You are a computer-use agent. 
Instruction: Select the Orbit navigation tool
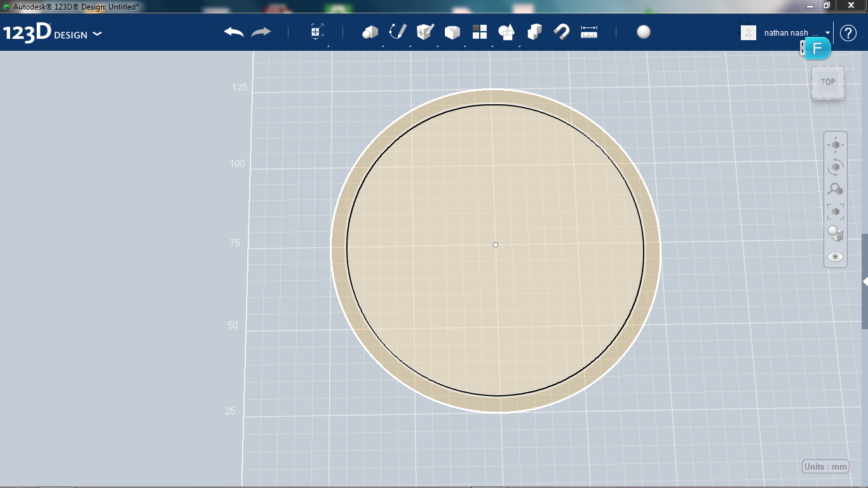pyautogui.click(x=835, y=167)
